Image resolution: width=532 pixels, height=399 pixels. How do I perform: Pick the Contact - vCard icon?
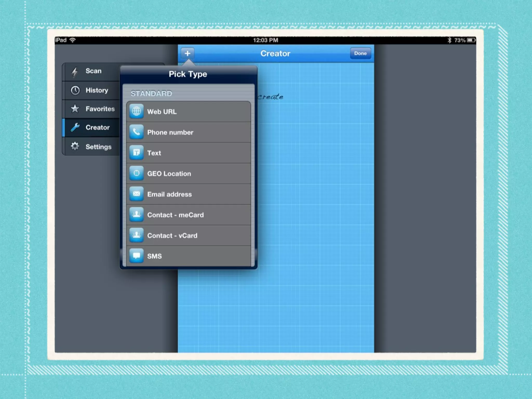[x=136, y=235]
